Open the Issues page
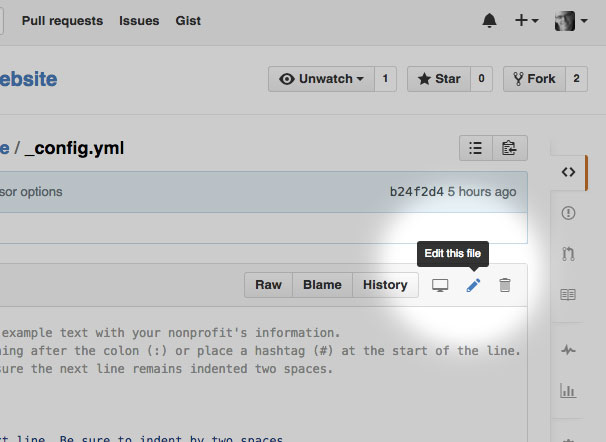606x442 pixels. (x=139, y=20)
